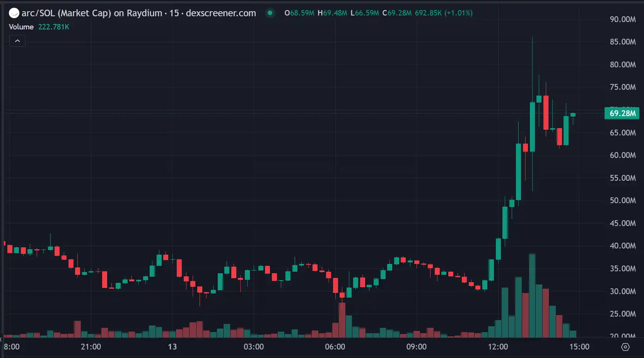This screenshot has height=358, width=644.
Task: Click the 85.00M price axis label
Action: tap(622, 42)
